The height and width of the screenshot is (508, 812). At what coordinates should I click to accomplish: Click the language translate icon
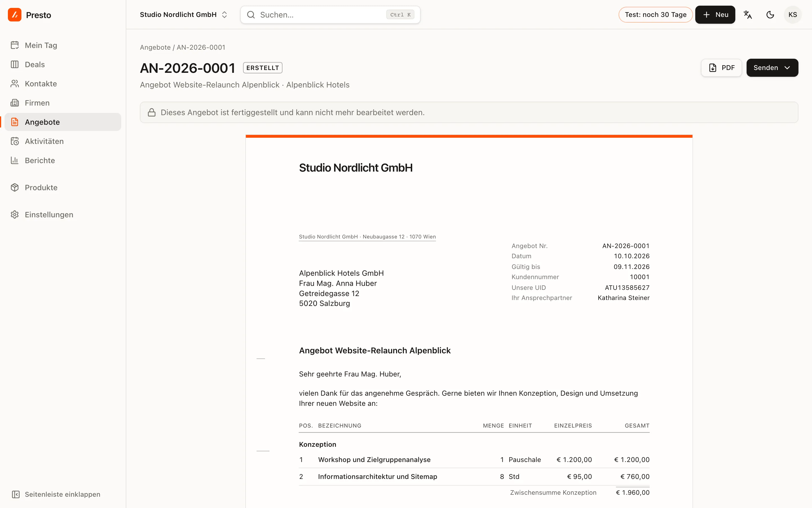point(748,15)
